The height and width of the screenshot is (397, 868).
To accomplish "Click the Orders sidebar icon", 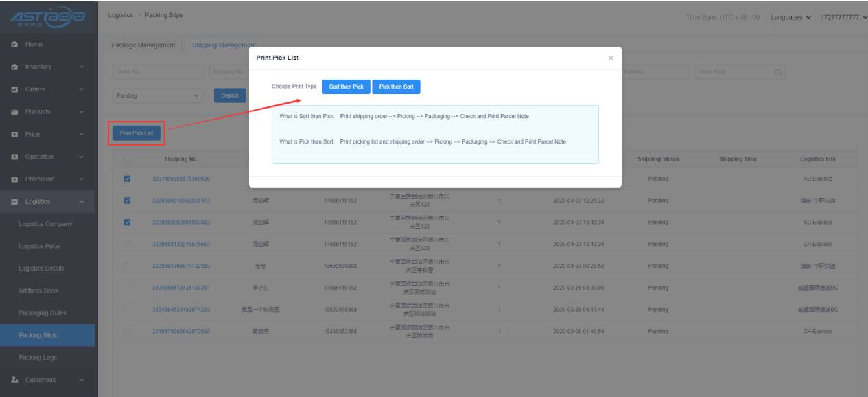I will point(14,89).
